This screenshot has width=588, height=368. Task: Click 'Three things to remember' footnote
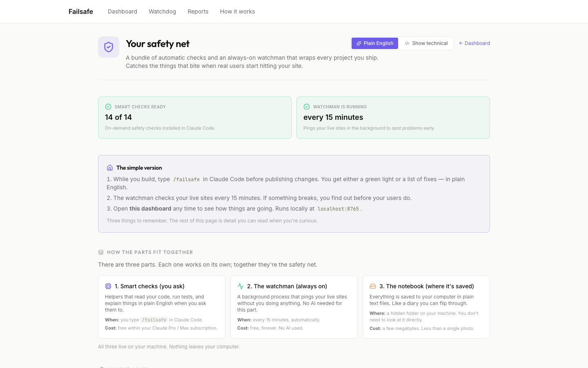(212, 221)
